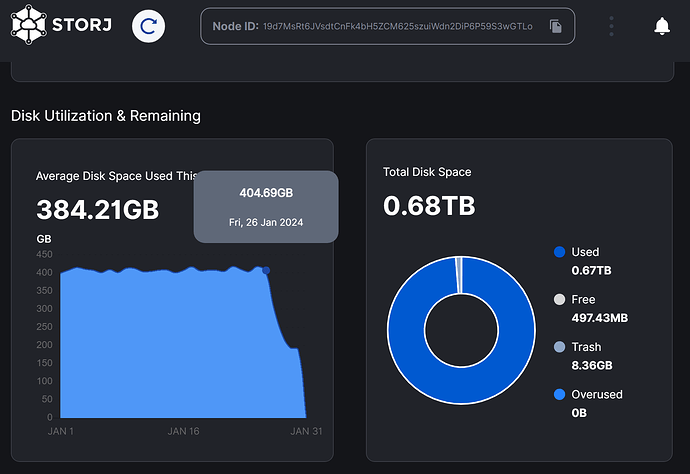Click the Overused legend dot
Image resolution: width=690 pixels, height=474 pixels.
coord(559,394)
